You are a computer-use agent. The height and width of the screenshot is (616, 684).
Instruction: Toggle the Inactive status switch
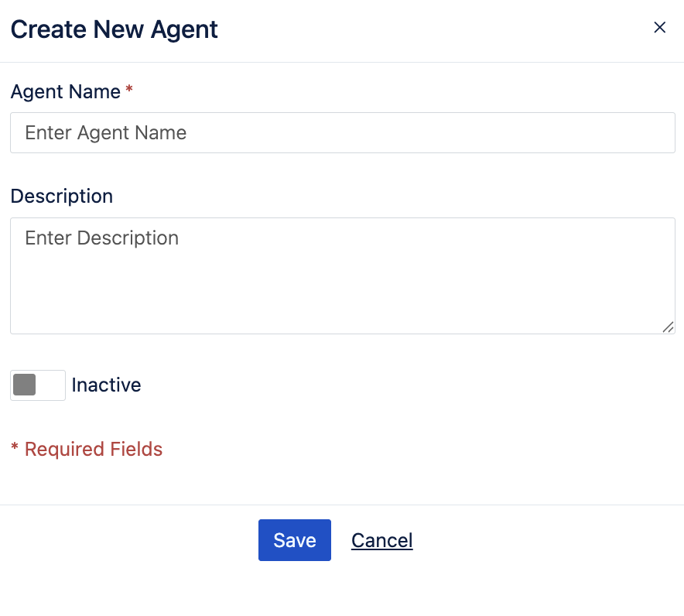(38, 385)
